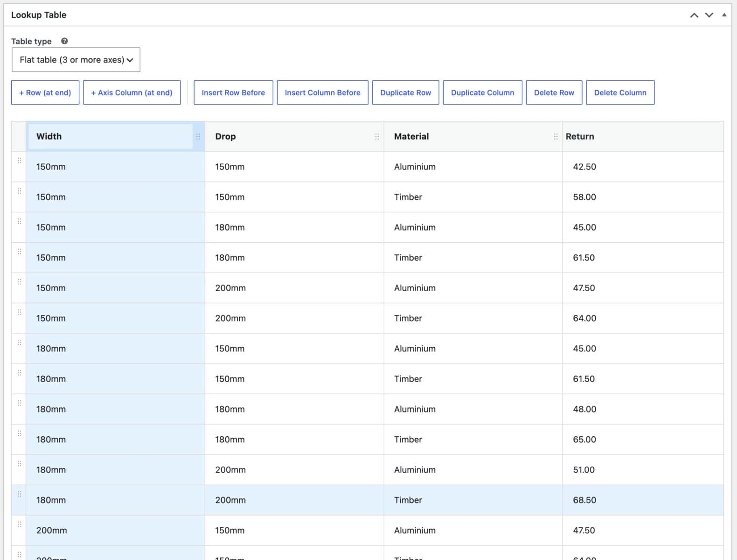Select 180mm drop cell in 48.00 row

(x=294, y=409)
